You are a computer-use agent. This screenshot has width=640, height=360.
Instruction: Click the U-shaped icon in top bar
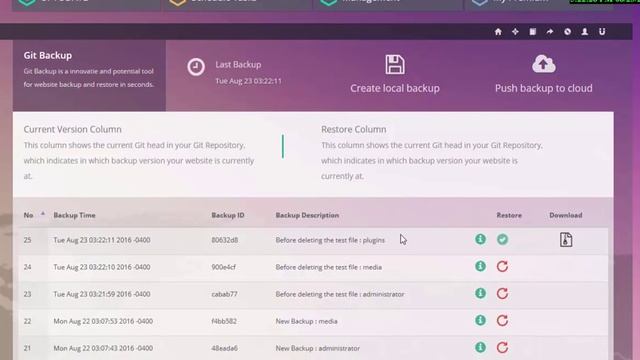point(602,32)
